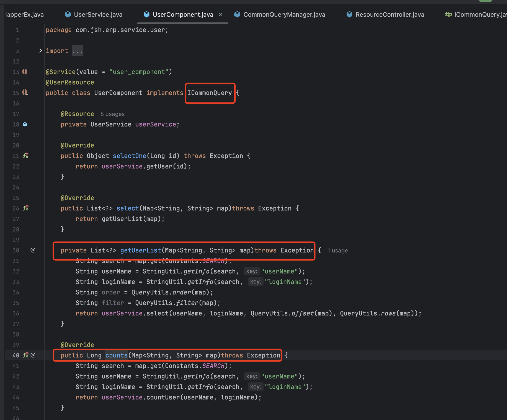Click the '1 usage' hint after getUserList
The width and height of the screenshot is (507, 420).
point(338,251)
